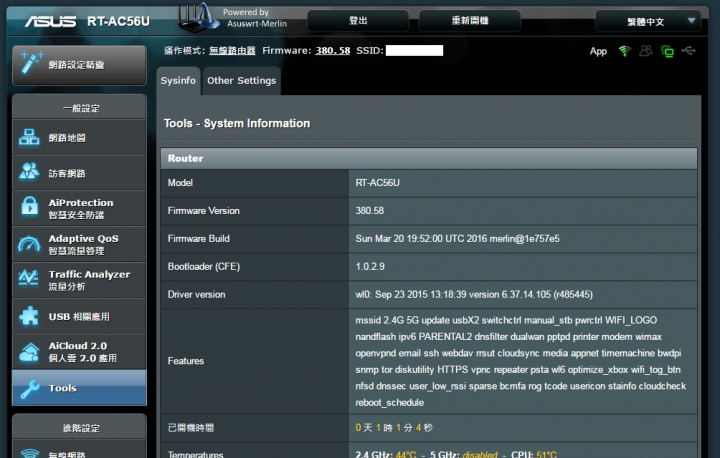This screenshot has width=720, height=458.
Task: Click the 2.4 GHz temperature value 44°C
Action: [x=406, y=454]
